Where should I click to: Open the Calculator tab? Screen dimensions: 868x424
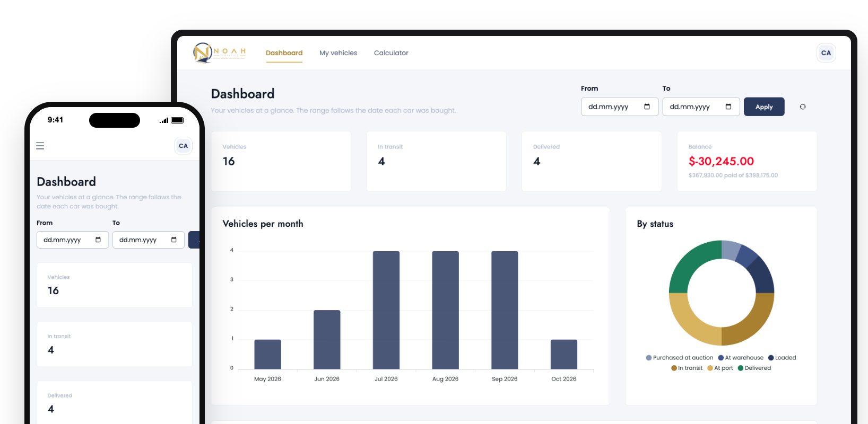pos(391,53)
